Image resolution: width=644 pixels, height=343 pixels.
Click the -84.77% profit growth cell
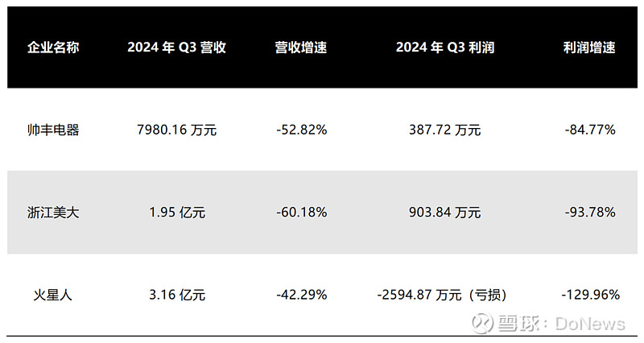pos(589,130)
